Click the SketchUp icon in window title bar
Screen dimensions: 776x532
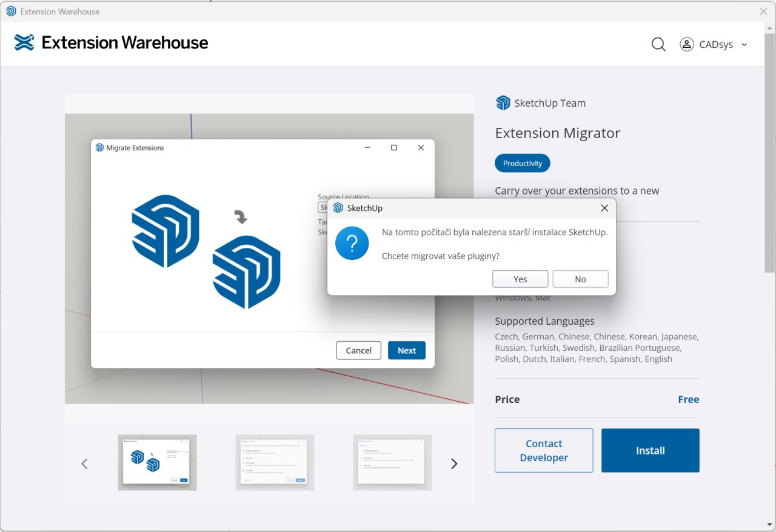(11, 11)
